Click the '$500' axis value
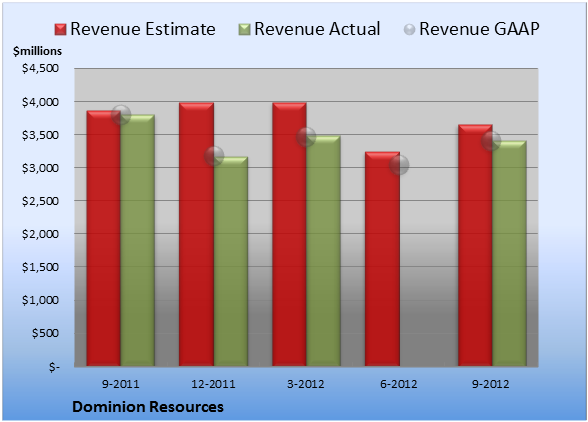588x422 pixels. 45,333
